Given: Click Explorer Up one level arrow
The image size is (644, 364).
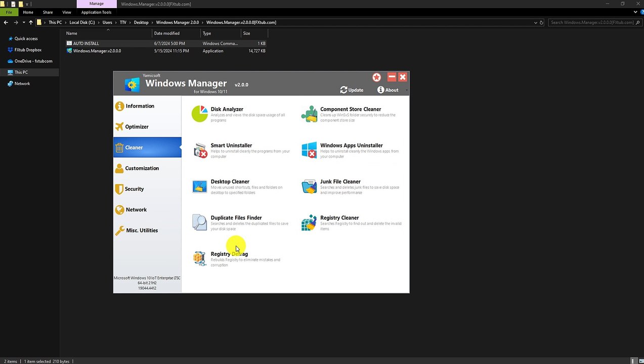Looking at the screenshot, I should pos(31,22).
